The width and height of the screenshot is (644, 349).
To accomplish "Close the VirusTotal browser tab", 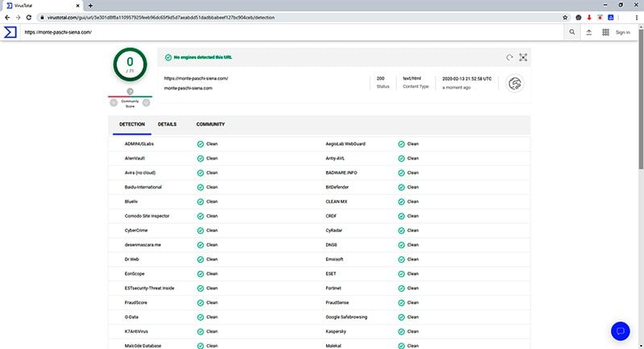I will tap(77, 6).
